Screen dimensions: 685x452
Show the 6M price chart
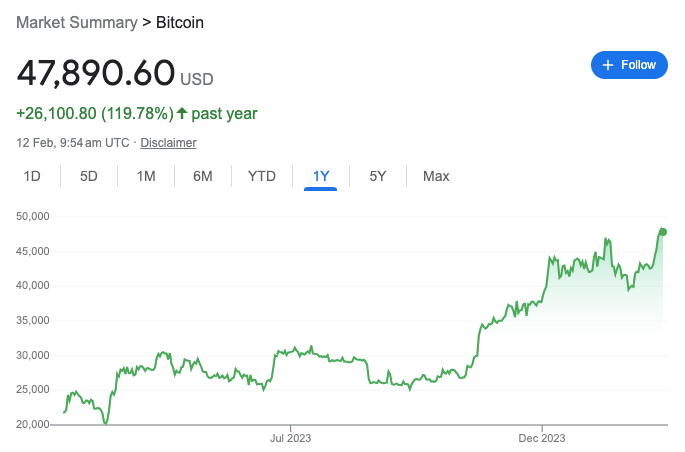click(x=203, y=176)
